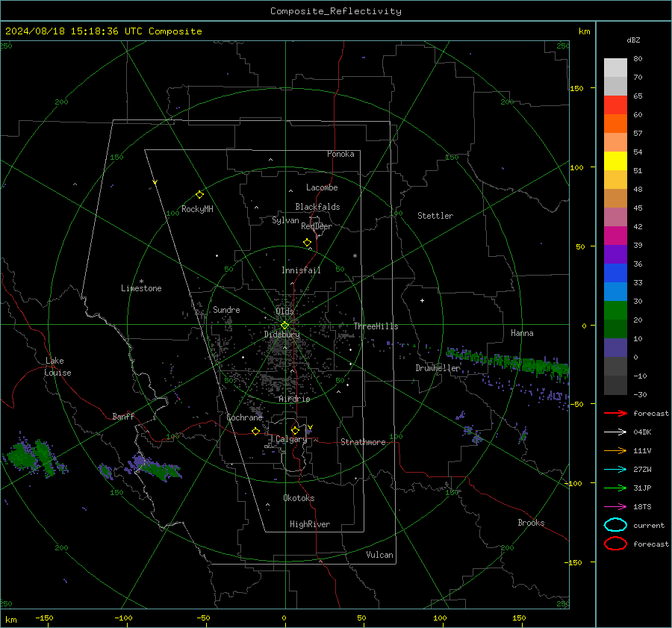Click the Sylvan town label

point(285,220)
